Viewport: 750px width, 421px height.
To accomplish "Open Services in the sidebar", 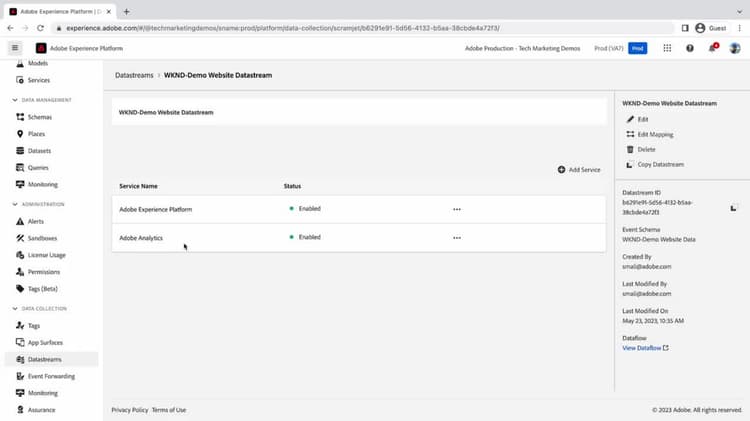I will point(38,80).
